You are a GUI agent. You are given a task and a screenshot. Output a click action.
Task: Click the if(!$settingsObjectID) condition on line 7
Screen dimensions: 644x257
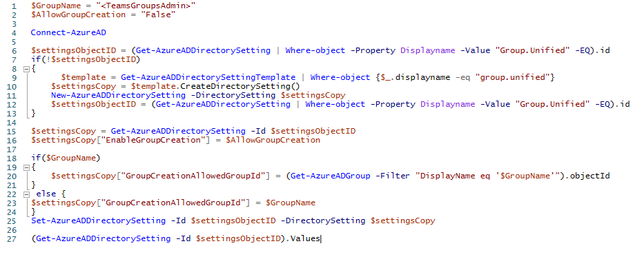[x=86, y=60]
